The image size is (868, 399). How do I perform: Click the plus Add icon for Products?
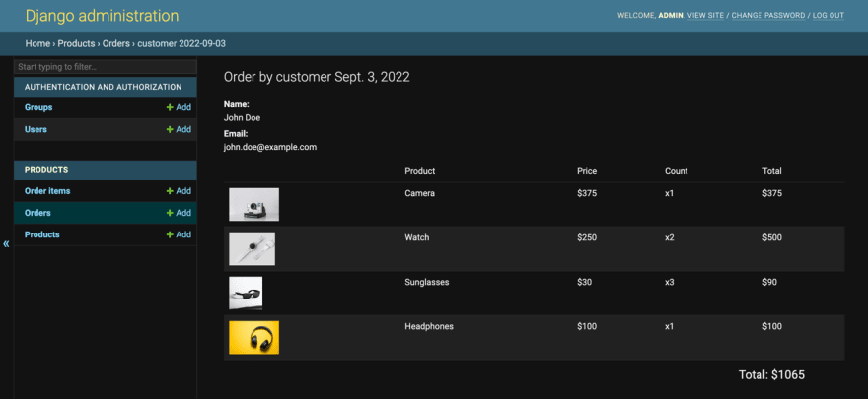click(x=179, y=234)
